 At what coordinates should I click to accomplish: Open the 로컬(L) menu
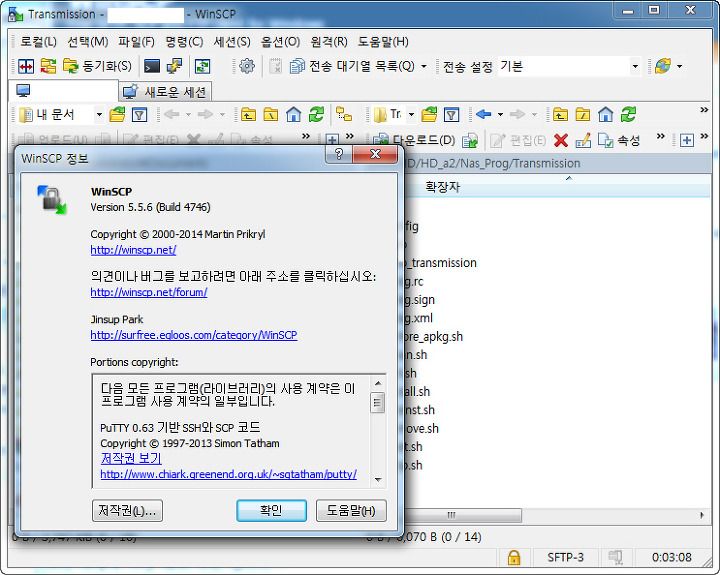39,42
